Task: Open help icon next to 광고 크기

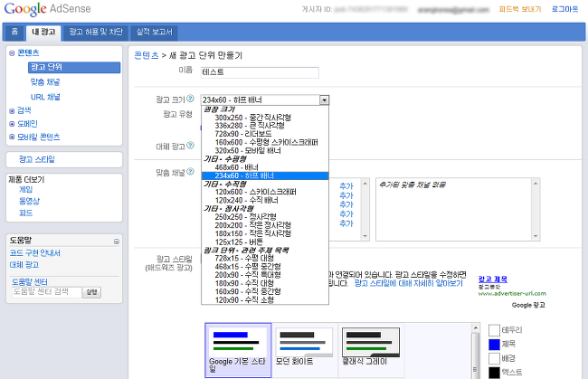Action: pos(191,99)
